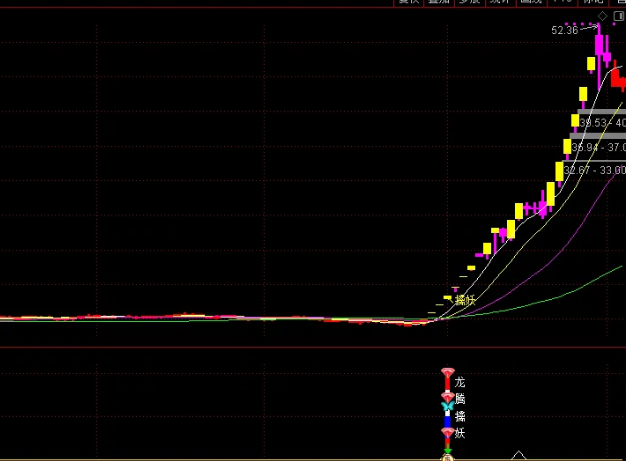Screen dimensions: 626x461
Task: Click the 52.36 high price label
Action: [x=564, y=30]
